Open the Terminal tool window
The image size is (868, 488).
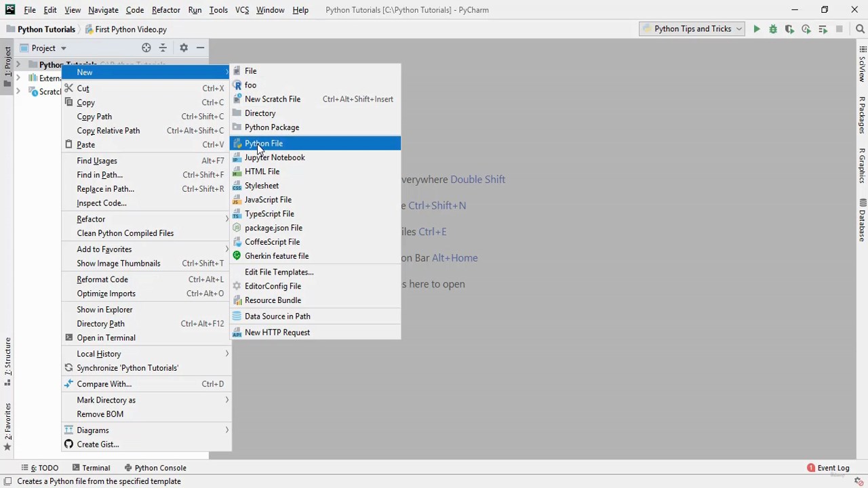[91, 468]
